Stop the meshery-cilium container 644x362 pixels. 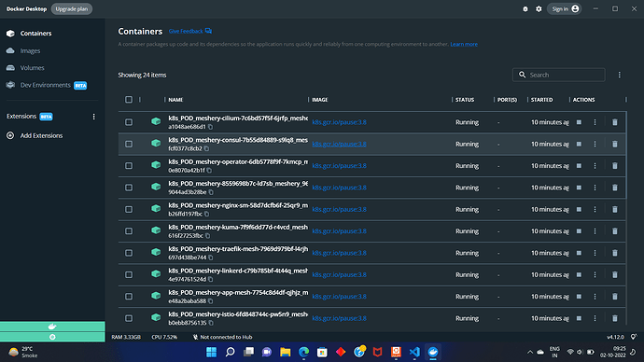tap(579, 122)
